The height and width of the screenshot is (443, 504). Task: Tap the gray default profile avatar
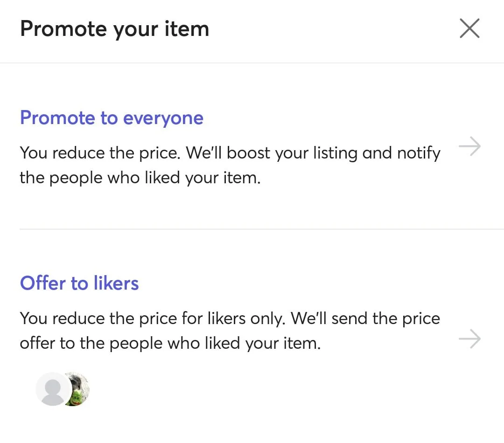click(52, 389)
